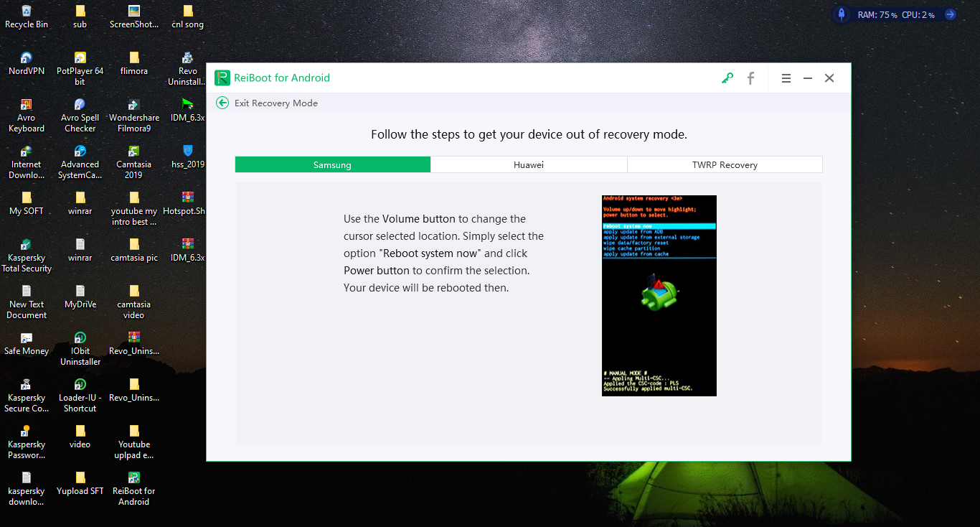Click the CPU usage percentage readout

point(918,15)
